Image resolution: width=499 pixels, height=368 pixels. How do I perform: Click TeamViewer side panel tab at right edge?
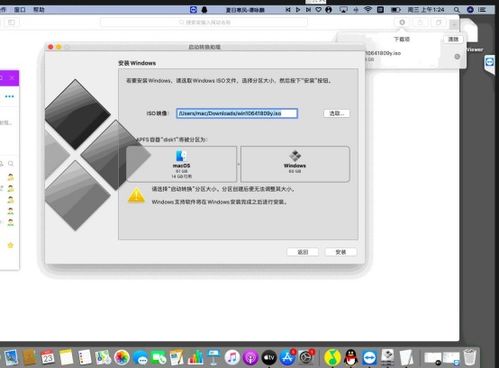(x=489, y=62)
